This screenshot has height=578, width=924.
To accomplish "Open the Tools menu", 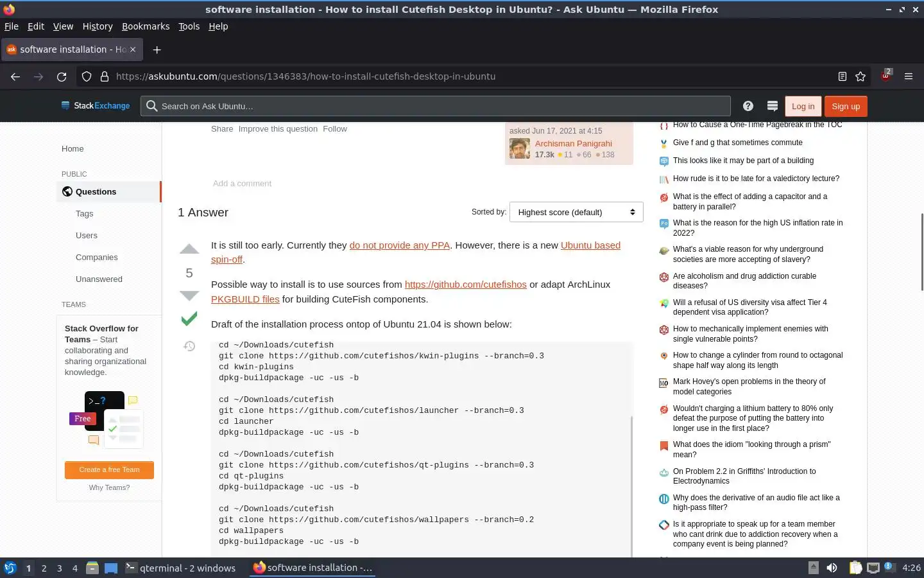I will (x=189, y=26).
